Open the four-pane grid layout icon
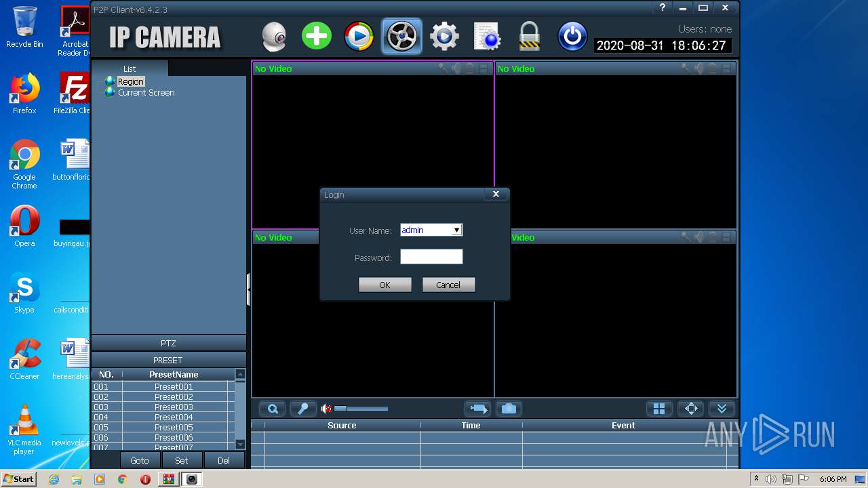The height and width of the screenshot is (488, 868). point(658,409)
